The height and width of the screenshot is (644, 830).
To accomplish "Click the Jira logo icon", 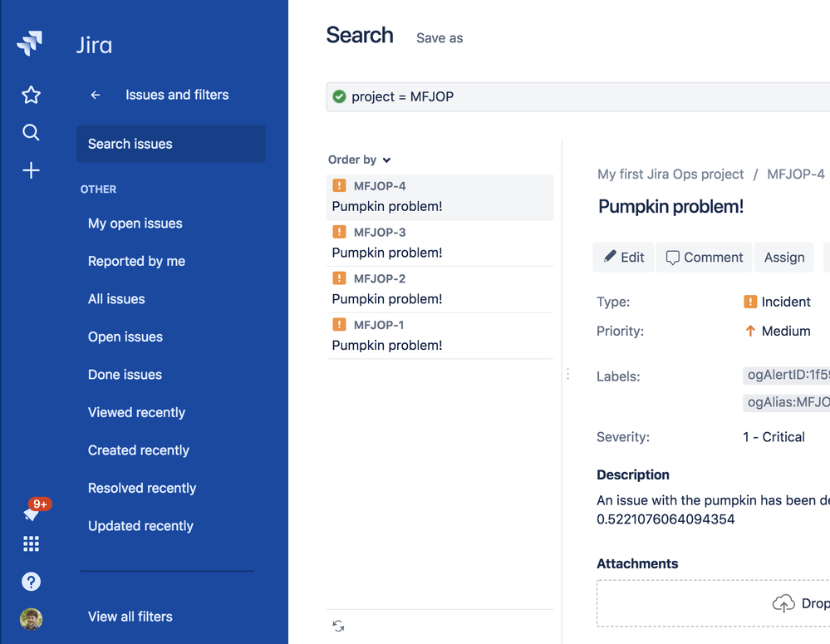I will (30, 43).
